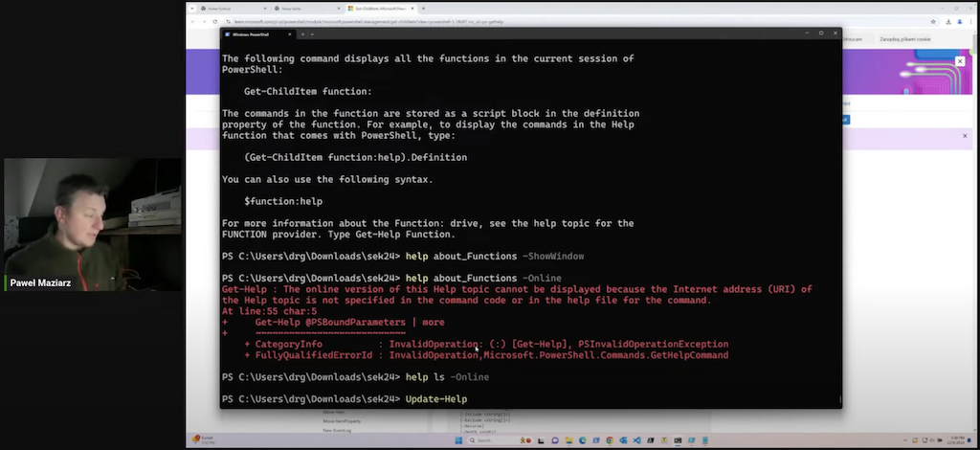Click the PowerShell prompt line with Update-Help
Screen dimensions: 980x450
[x=436, y=398]
